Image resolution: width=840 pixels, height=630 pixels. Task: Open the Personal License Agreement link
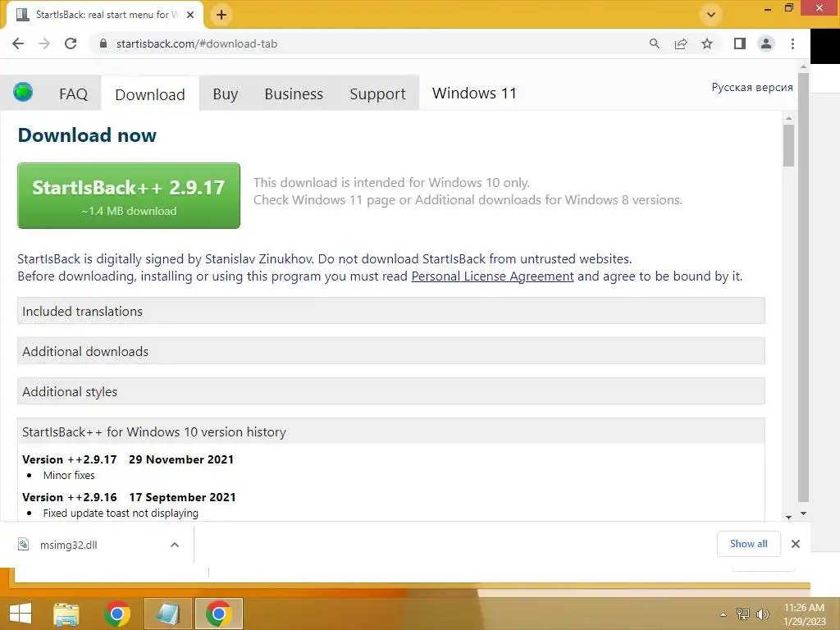pyautogui.click(x=492, y=276)
